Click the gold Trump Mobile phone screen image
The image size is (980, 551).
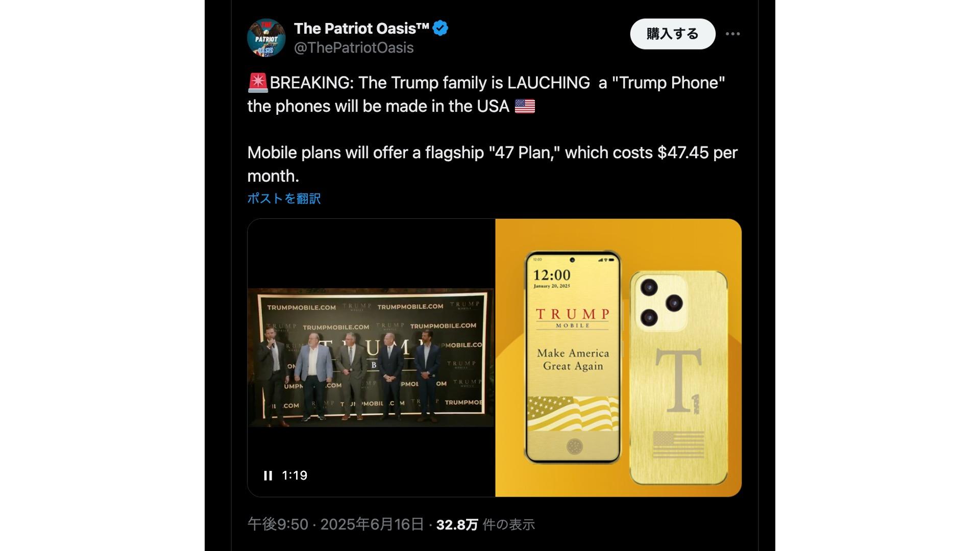point(573,357)
